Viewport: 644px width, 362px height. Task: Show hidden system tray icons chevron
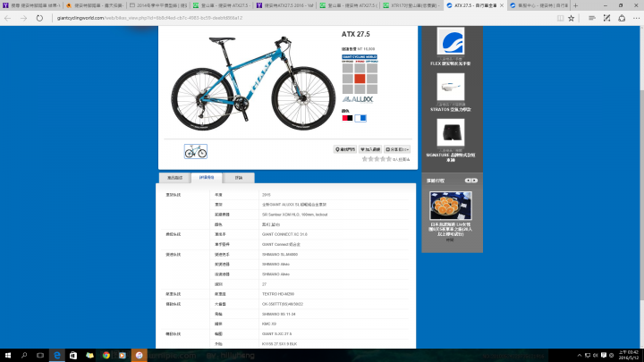point(579,356)
